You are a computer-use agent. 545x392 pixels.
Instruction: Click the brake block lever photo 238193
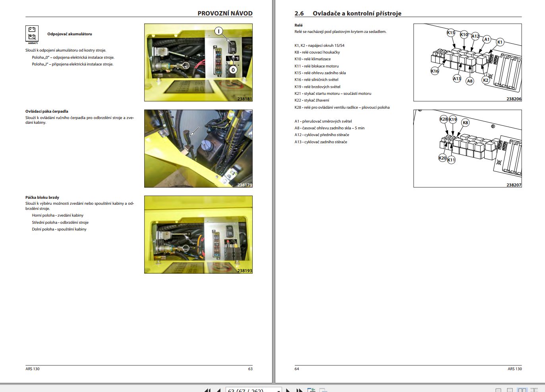(198, 235)
